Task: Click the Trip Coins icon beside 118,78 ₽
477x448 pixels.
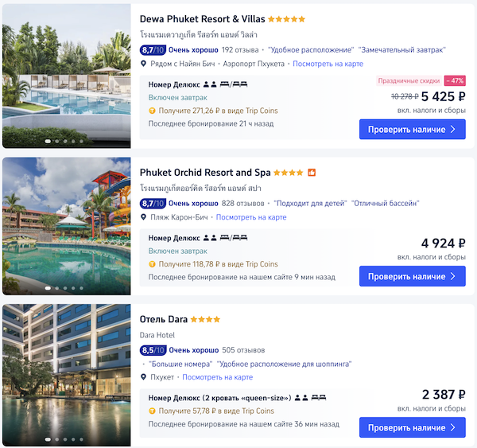Action: pos(152,264)
